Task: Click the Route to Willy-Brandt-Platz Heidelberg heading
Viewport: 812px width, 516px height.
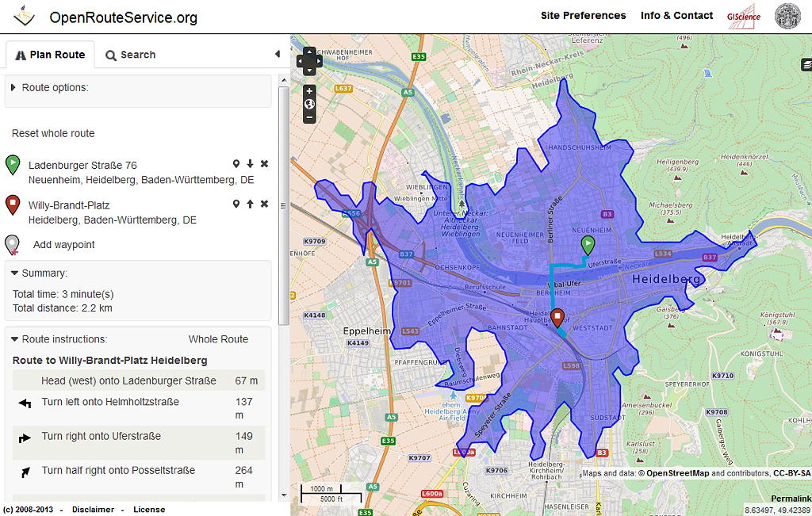Action: tap(109, 360)
